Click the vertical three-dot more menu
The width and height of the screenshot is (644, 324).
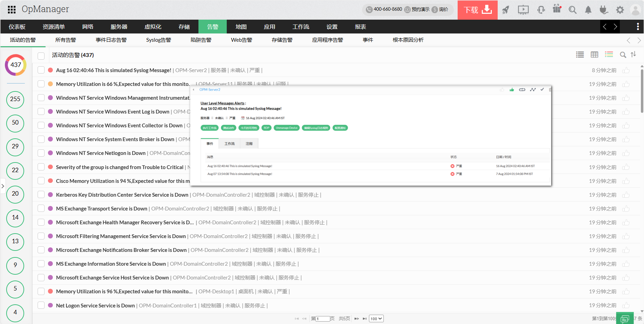pos(638,27)
